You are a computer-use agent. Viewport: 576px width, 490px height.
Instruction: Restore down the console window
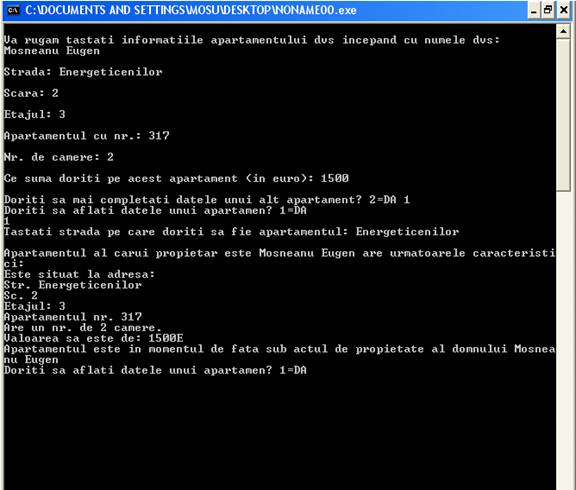(548, 10)
